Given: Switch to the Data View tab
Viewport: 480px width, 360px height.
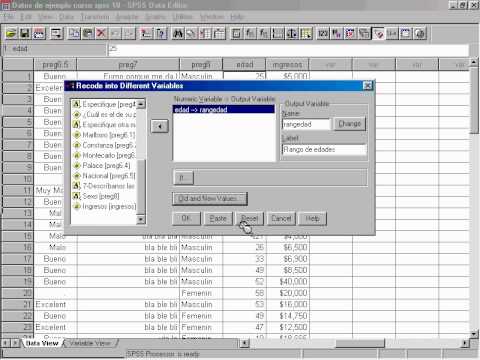Looking at the screenshot, I should click(42, 343).
